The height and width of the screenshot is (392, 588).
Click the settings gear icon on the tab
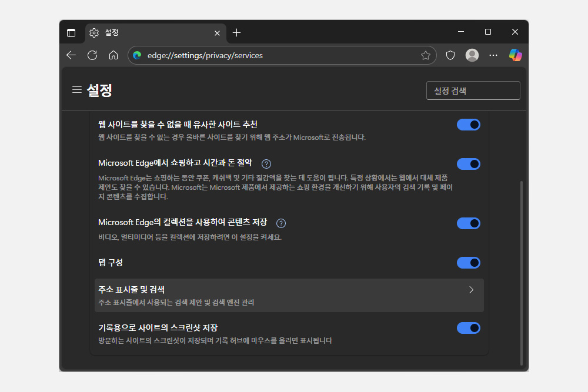coord(94,33)
